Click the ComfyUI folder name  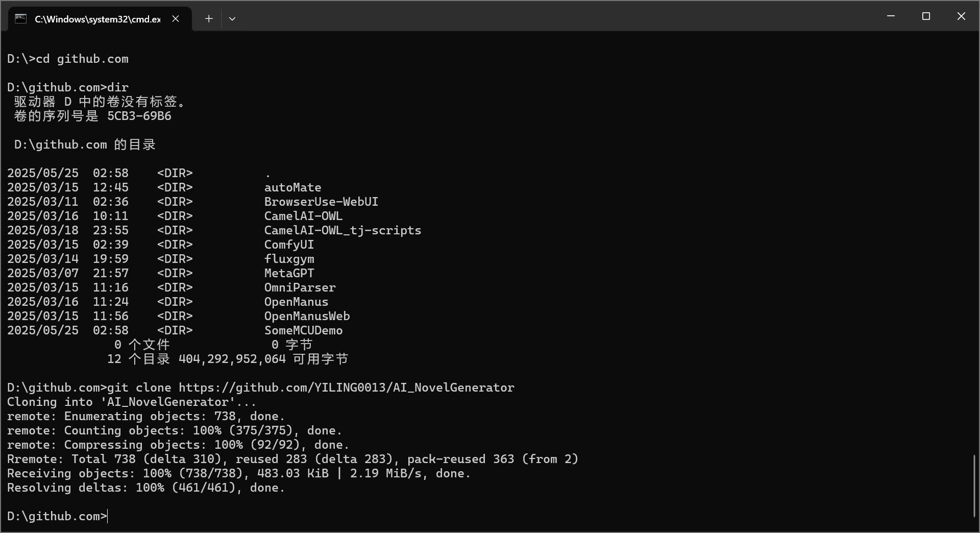coord(289,245)
